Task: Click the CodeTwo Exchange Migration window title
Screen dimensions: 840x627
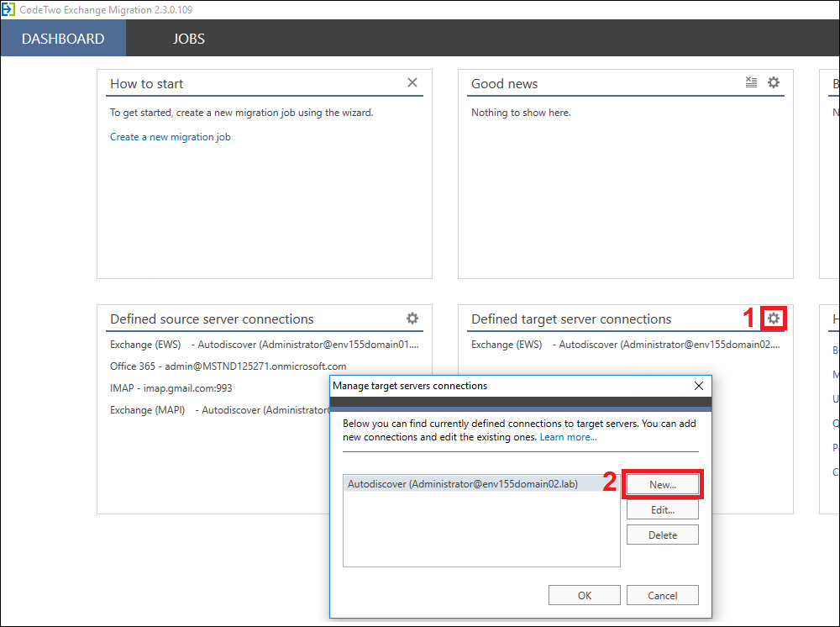Action: tap(106, 9)
